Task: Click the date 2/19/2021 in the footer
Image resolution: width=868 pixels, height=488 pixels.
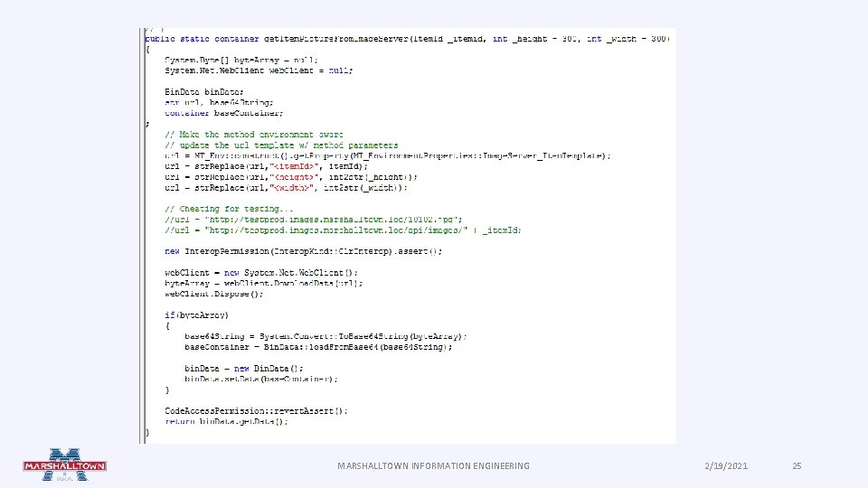Action: pos(726,466)
